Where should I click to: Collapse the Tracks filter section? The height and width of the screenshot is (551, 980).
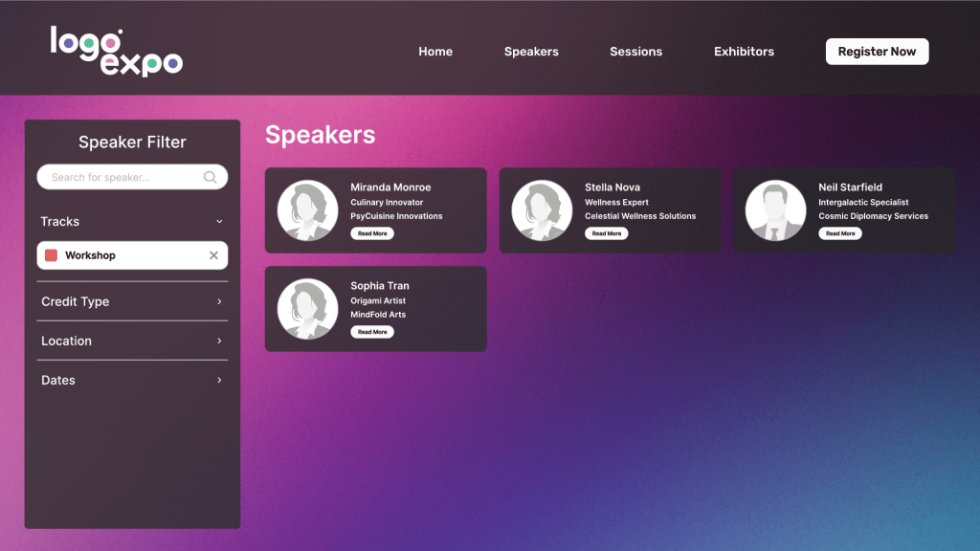219,222
